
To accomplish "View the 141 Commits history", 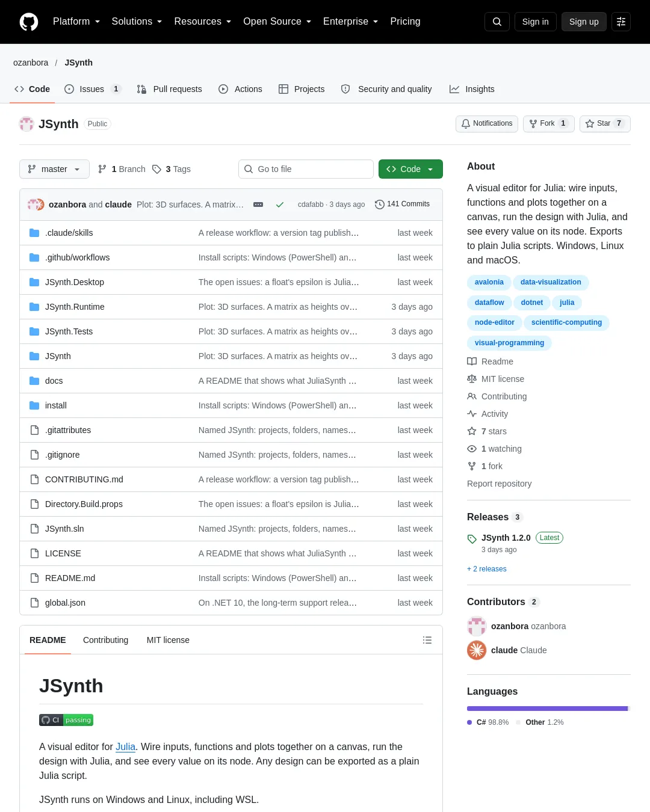I will tap(402, 204).
